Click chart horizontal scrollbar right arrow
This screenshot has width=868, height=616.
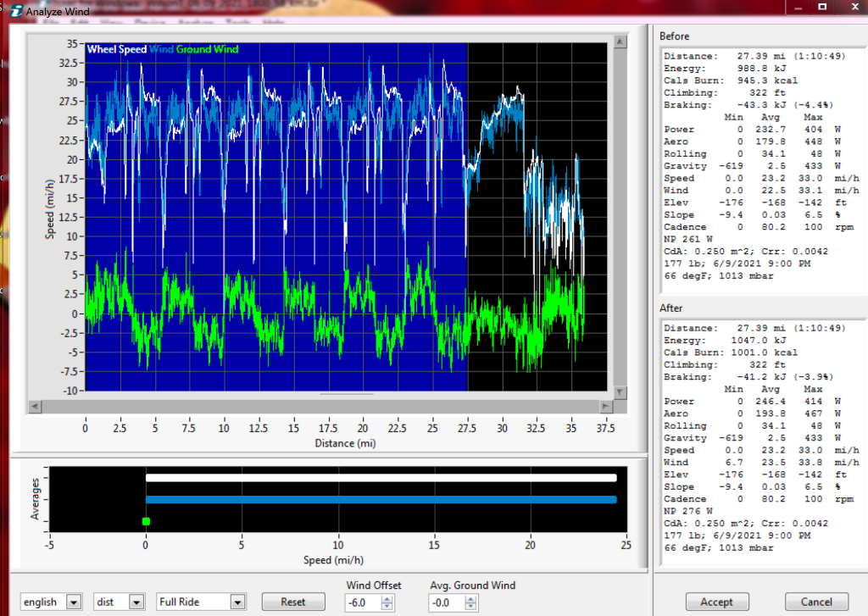[x=605, y=406]
